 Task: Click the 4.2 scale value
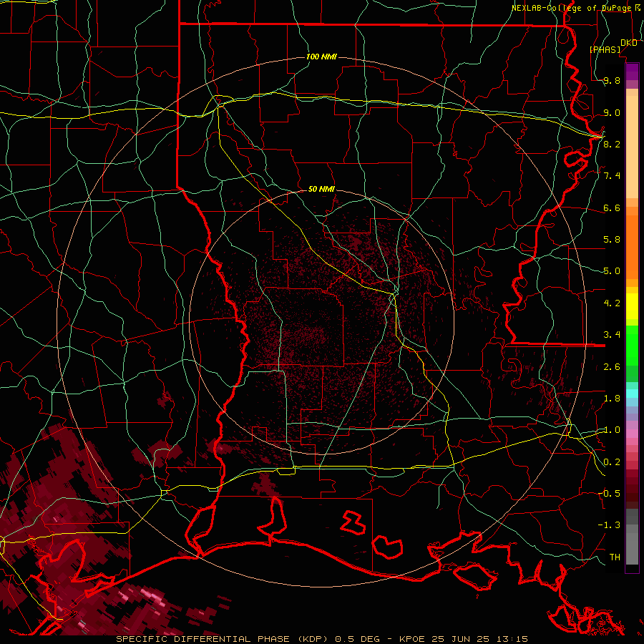click(612, 303)
